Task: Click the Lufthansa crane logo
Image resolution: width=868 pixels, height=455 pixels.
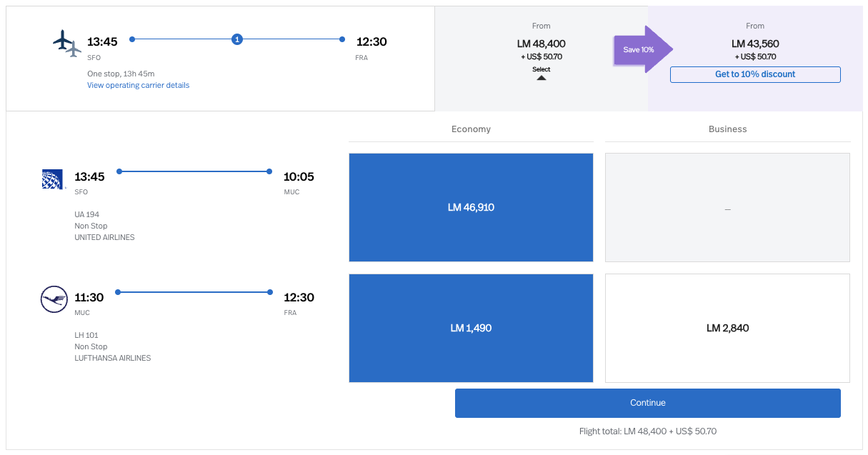Action: 54,299
